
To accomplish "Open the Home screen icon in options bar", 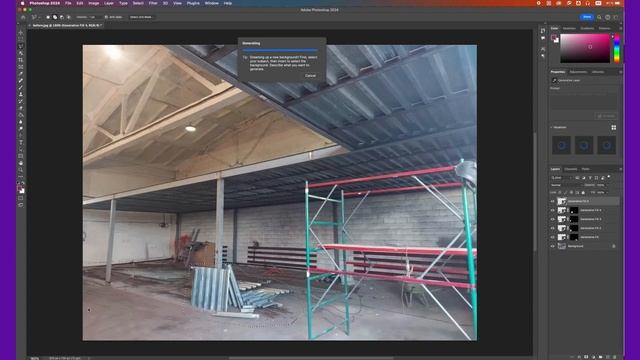I will 23,17.
